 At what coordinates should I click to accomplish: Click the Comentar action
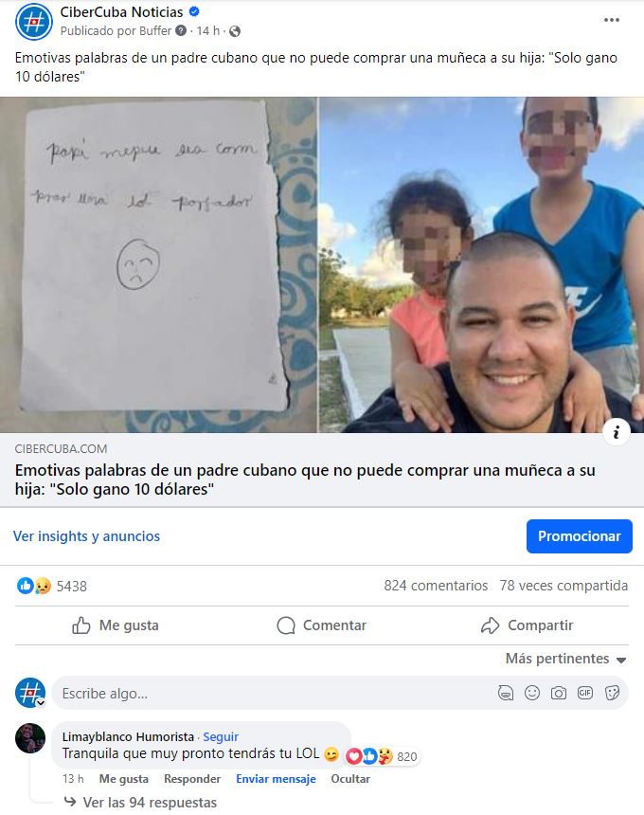tap(322, 625)
